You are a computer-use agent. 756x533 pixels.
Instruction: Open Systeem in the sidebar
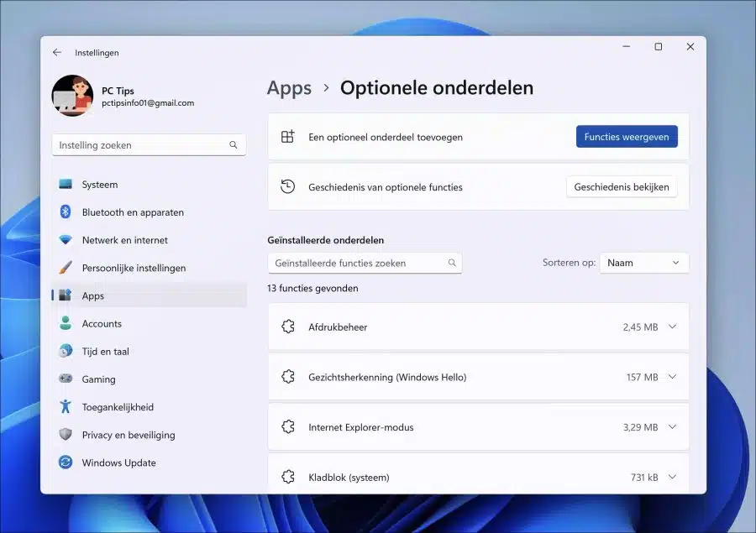coord(149,185)
